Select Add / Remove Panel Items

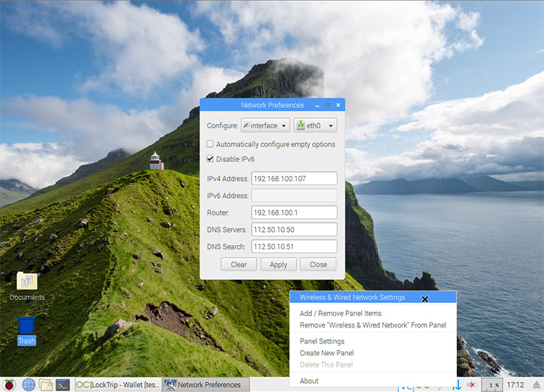pos(340,313)
